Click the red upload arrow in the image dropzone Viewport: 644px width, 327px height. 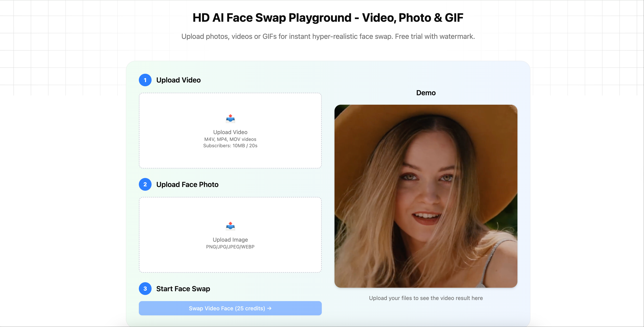(x=230, y=223)
